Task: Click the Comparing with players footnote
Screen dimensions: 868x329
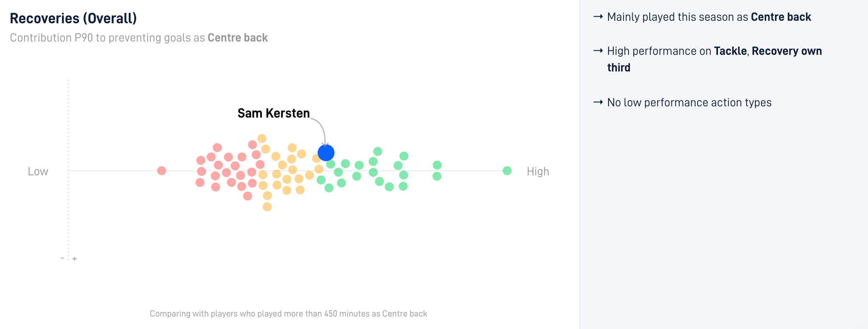Action: (288, 314)
